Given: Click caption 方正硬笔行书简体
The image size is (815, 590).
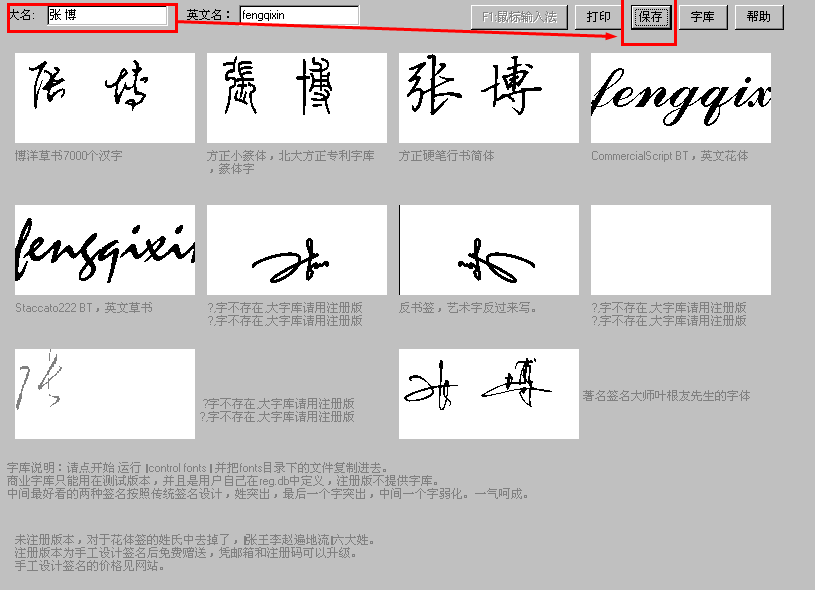Looking at the screenshot, I should [x=446, y=155].
